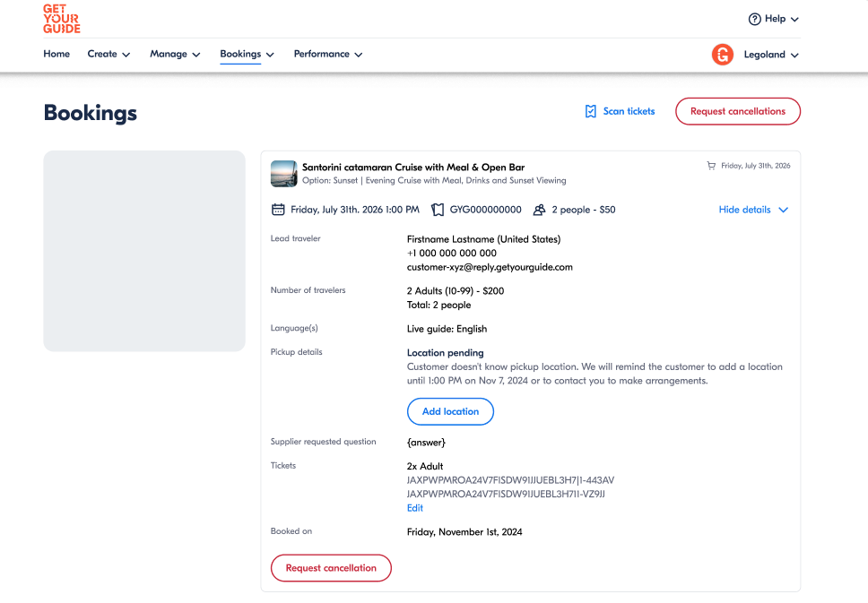Image resolution: width=868 pixels, height=603 pixels.
Task: Click the shopping cart icon near purchase date
Action: 711,166
